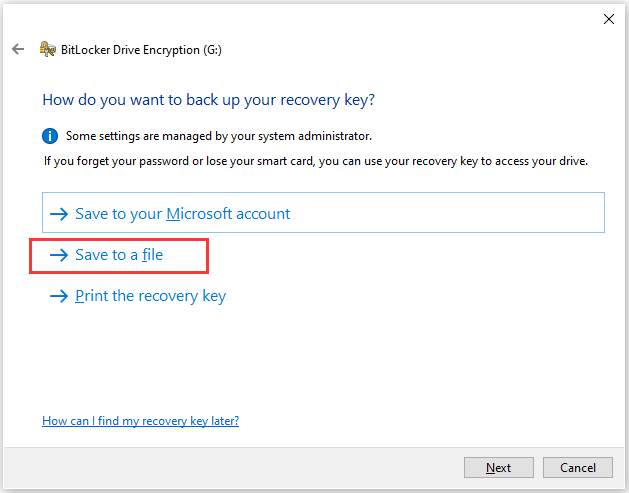Click the blue information circle icon

click(50, 136)
